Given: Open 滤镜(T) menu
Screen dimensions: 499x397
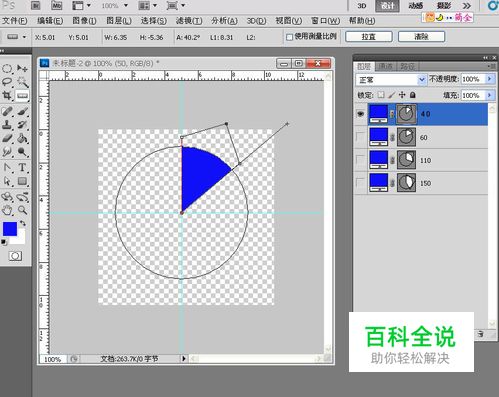Looking at the screenshot, I should click(189, 21).
